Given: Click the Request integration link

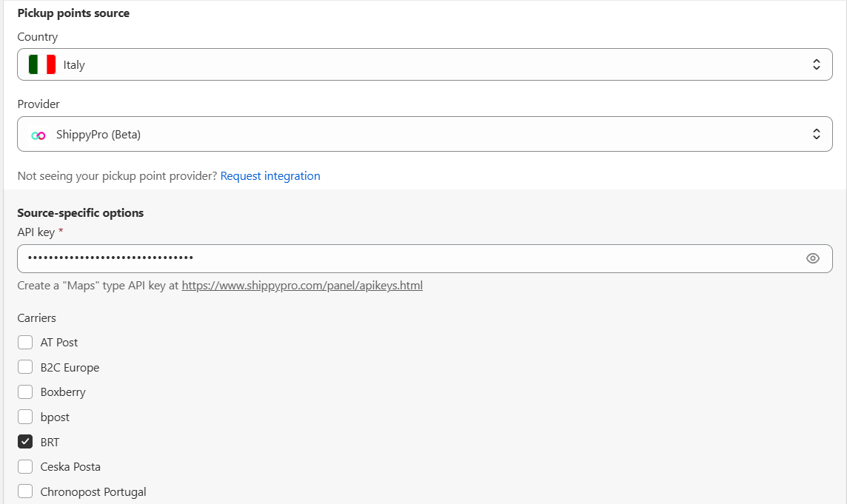Looking at the screenshot, I should (x=270, y=176).
